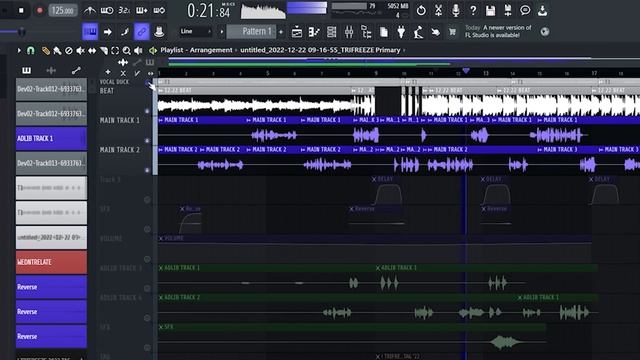Click the 125.000 tempo field
Viewport: 640px width, 360px height.
[63, 10]
